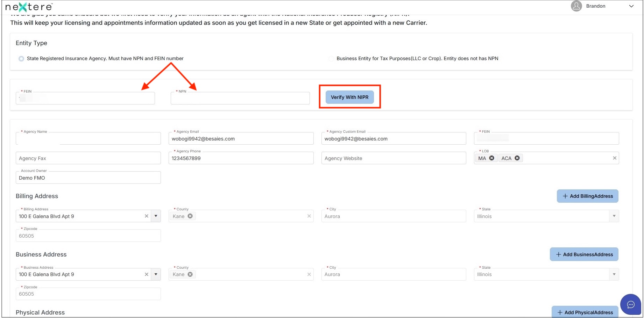Screen dimensions: 644x318
Task: Click Add BusinessAddress button
Action: (x=584, y=254)
